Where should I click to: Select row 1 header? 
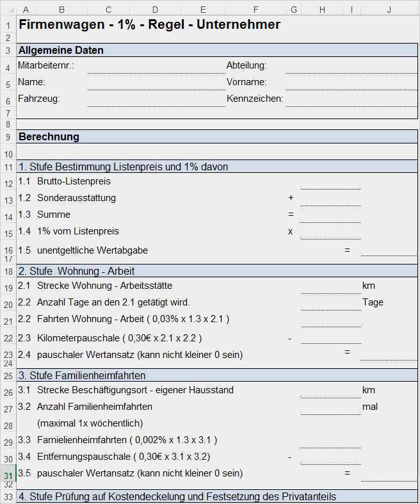click(7, 25)
